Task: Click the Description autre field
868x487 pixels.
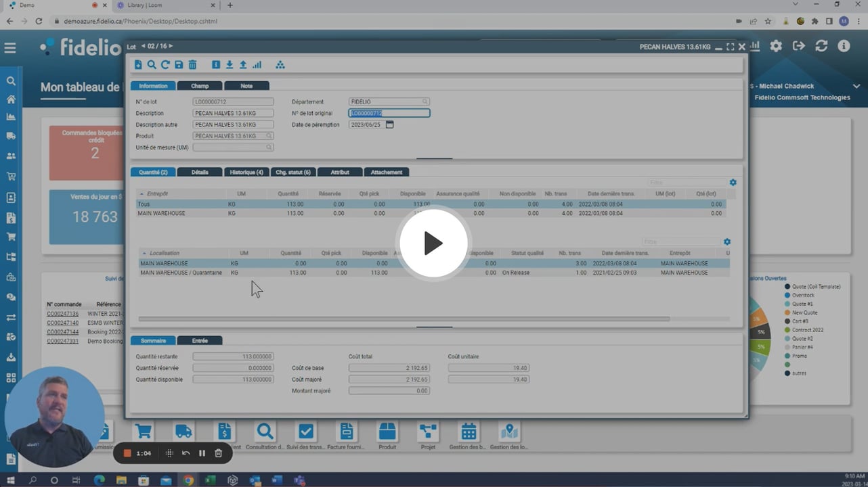Action: tap(234, 124)
